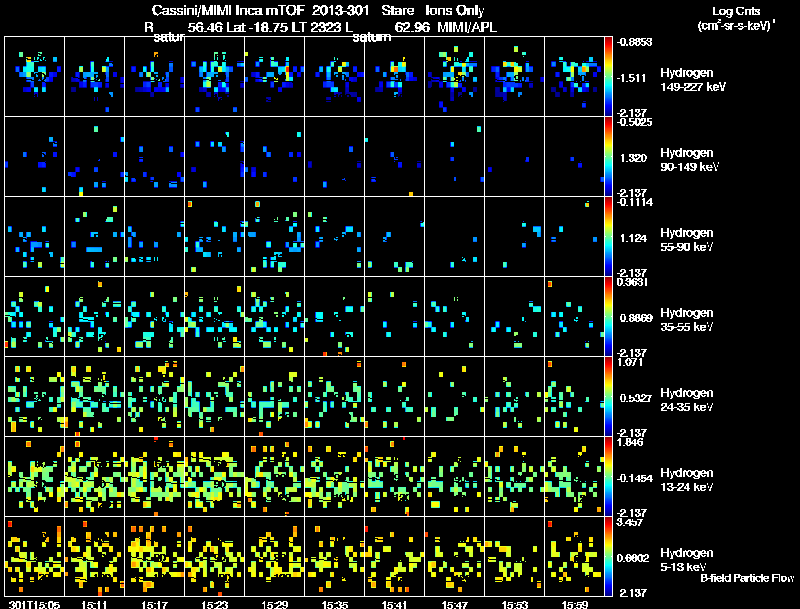Click the '15:47' time axis label

[455, 604]
